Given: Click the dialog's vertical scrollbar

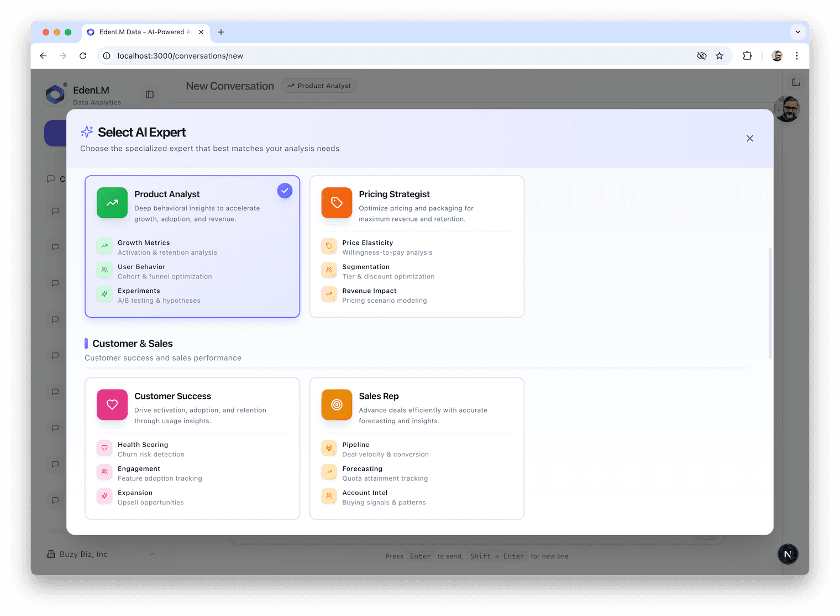Looking at the screenshot, I should click(x=770, y=304).
